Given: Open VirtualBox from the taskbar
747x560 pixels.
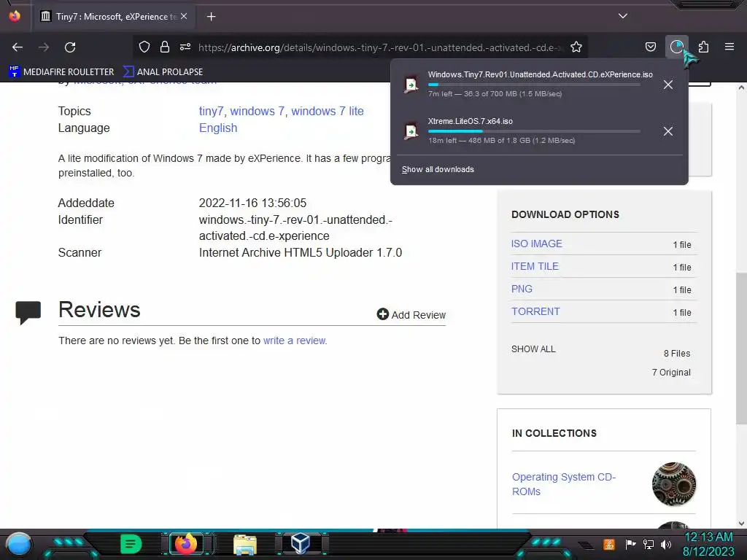Looking at the screenshot, I should click(x=301, y=543).
